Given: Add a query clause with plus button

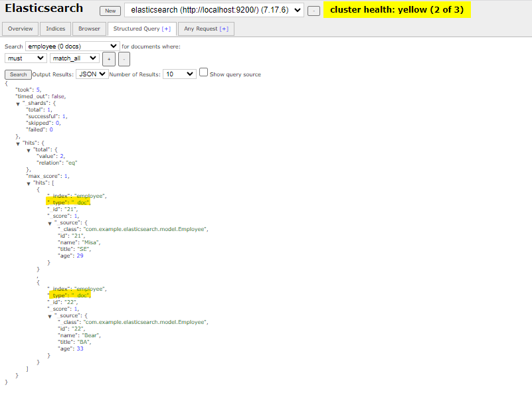Looking at the screenshot, I should (109, 59).
